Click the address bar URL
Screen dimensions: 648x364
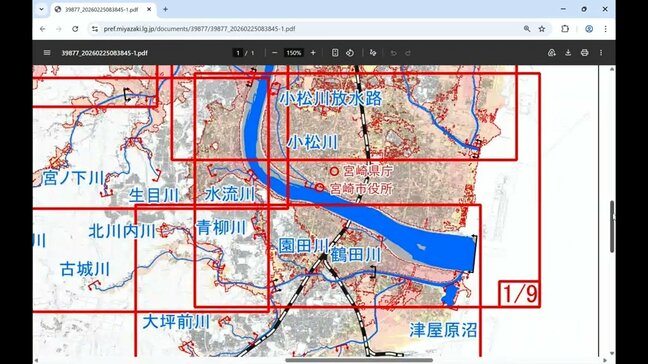199,29
